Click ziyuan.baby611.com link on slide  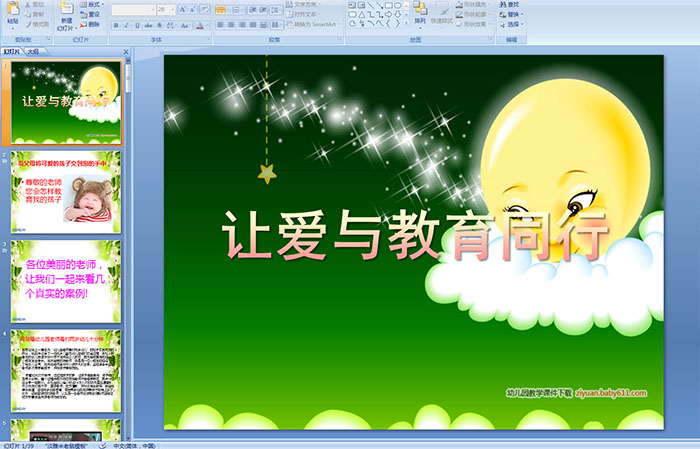[611, 393]
